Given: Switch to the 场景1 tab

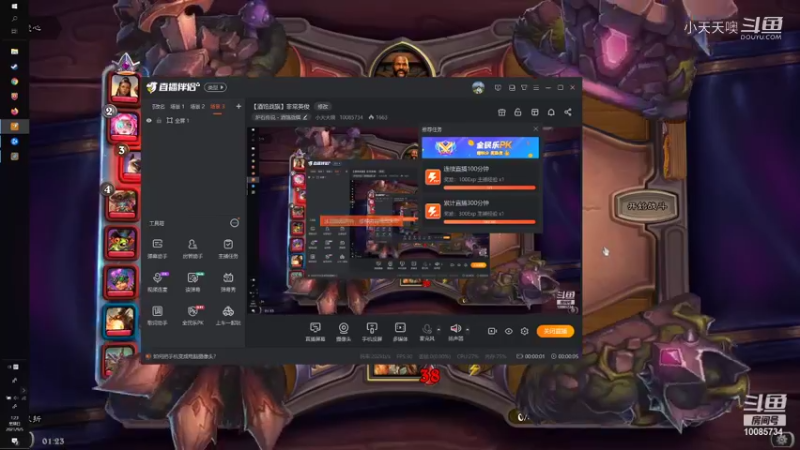Looking at the screenshot, I should (x=177, y=107).
